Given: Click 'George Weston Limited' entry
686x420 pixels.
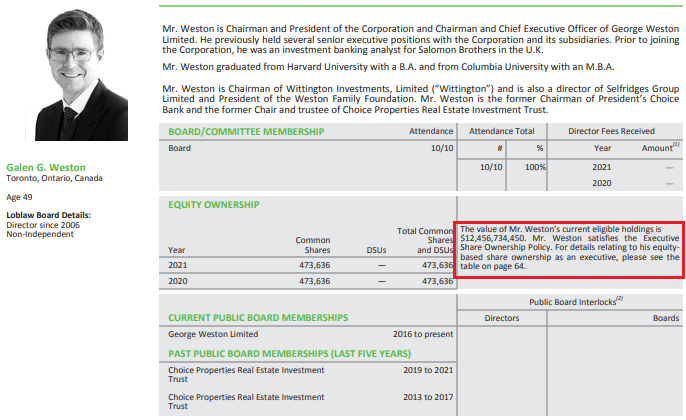Looking at the screenshot, I should [213, 334].
